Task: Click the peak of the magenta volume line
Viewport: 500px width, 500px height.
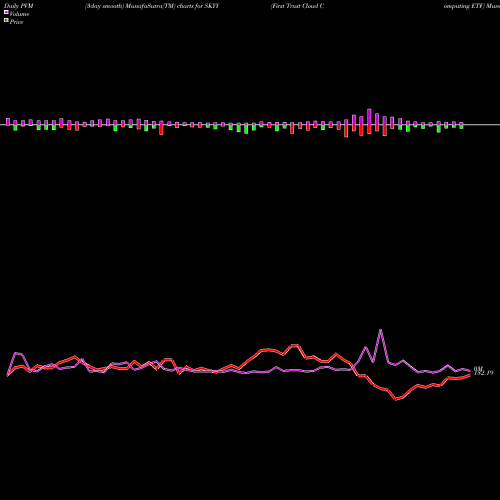Action: pyautogui.click(x=380, y=330)
